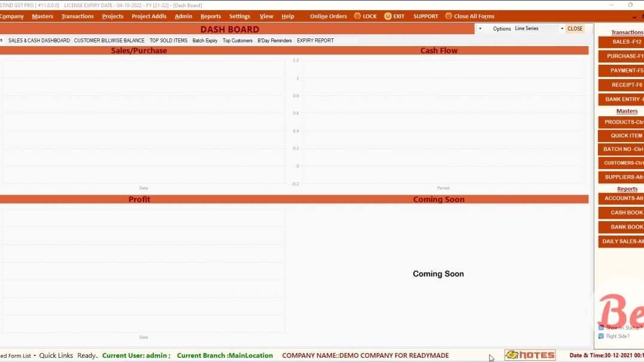Click the dropdown arrow beside CLOSE
The height and width of the screenshot is (362, 644).
click(x=561, y=28)
